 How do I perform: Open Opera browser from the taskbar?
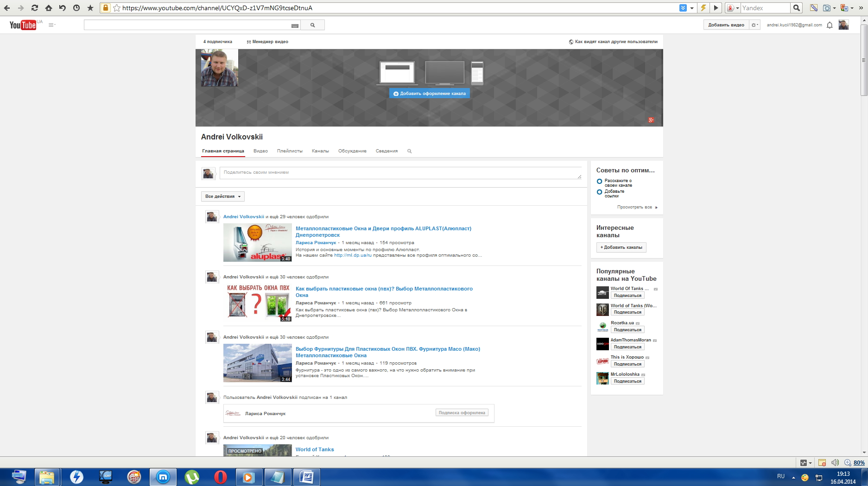click(x=221, y=477)
